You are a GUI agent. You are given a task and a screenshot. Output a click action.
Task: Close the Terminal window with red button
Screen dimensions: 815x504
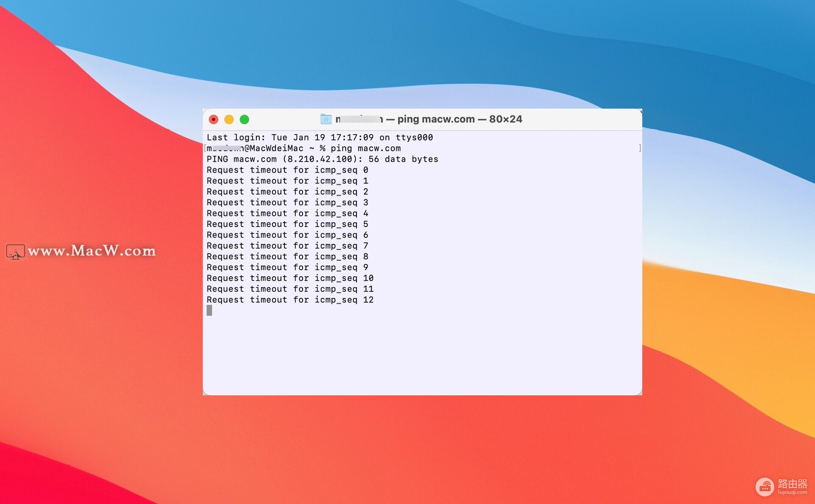point(214,120)
